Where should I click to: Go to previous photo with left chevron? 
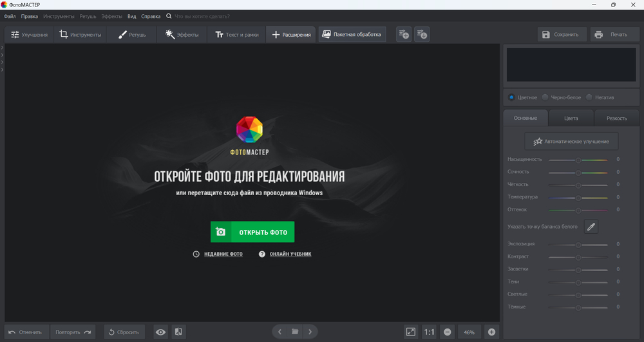[280, 332]
